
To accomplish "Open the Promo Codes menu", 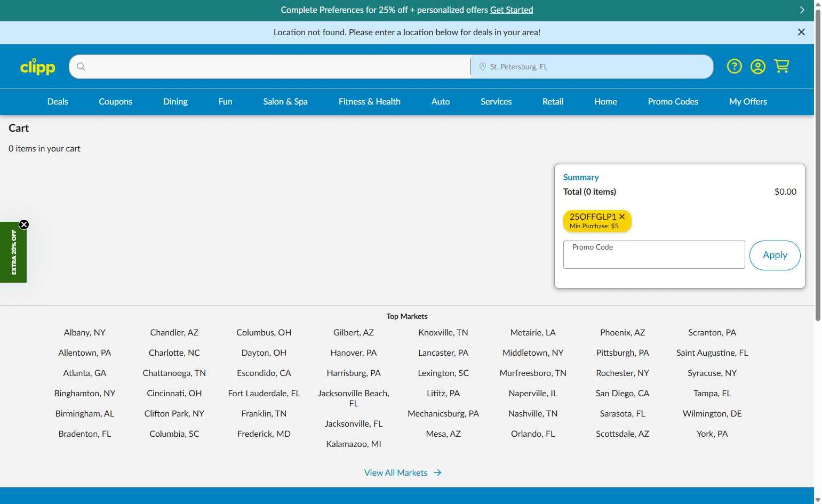I will pos(673,101).
